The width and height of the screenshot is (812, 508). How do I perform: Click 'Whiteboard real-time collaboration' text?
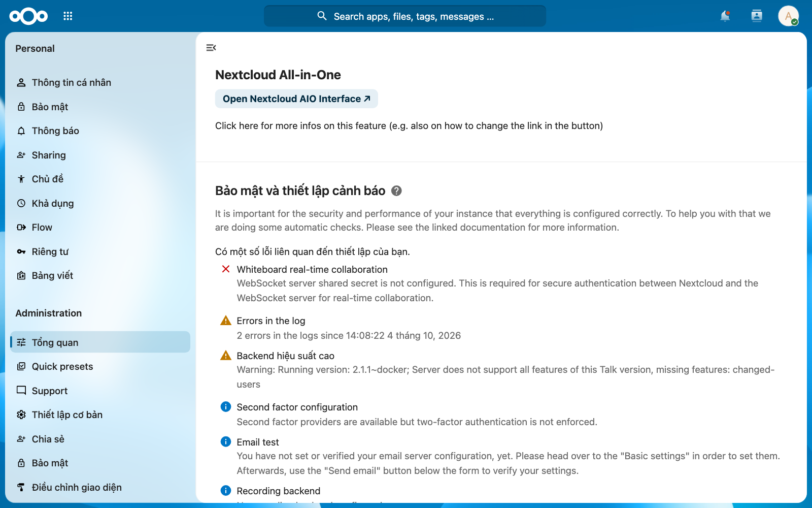pos(312,269)
